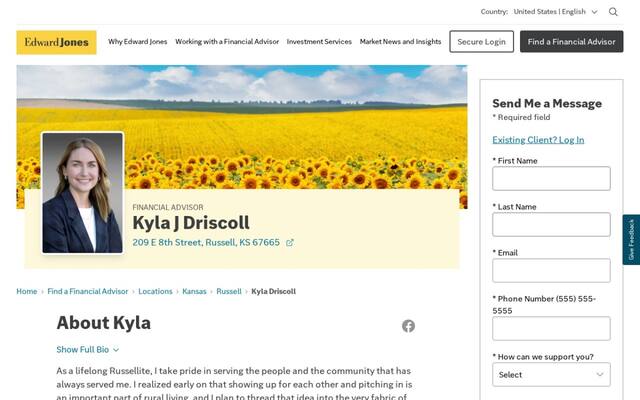The height and width of the screenshot is (400, 640).
Task: Open Investment Services menu
Action: coord(319,42)
